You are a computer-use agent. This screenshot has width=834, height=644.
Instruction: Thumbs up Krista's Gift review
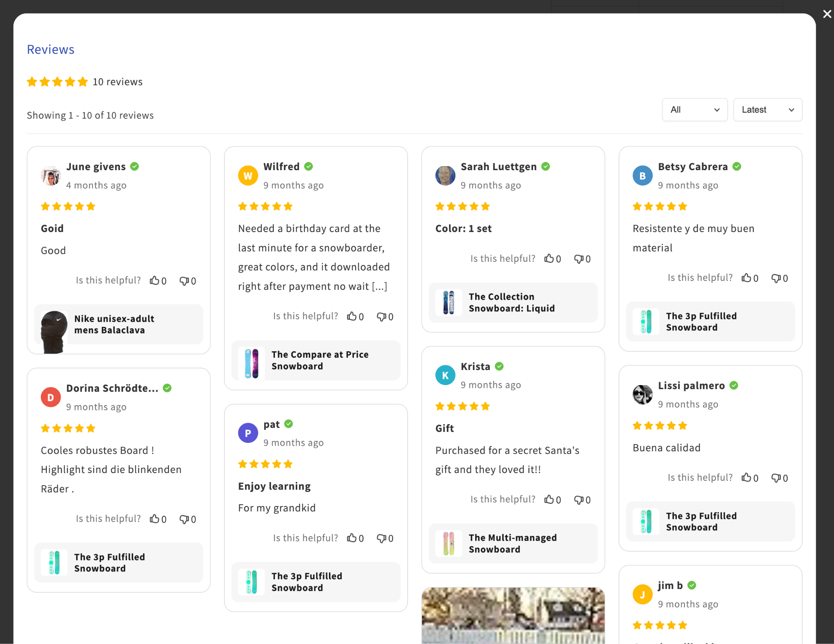click(549, 499)
